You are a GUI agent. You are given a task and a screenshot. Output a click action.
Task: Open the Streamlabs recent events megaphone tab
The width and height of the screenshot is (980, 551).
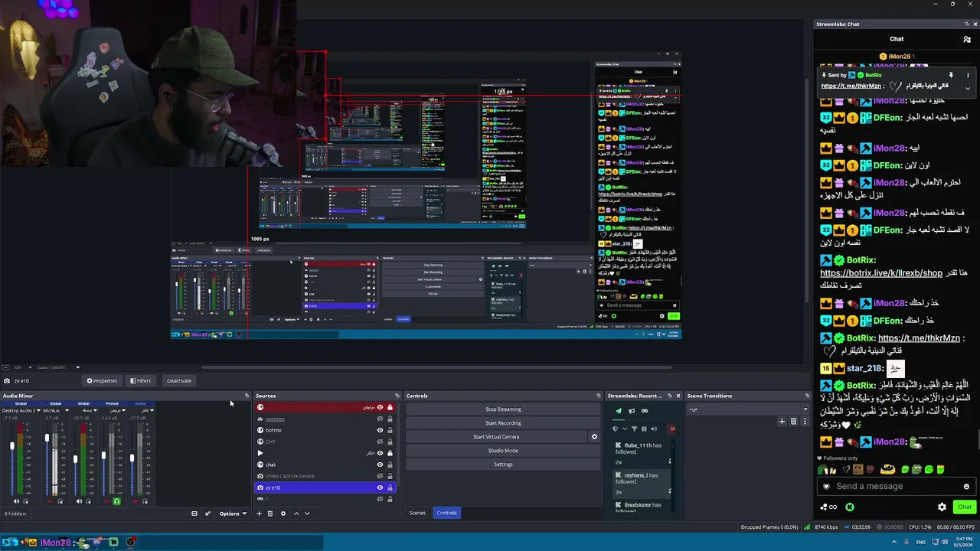pyautogui.click(x=632, y=411)
